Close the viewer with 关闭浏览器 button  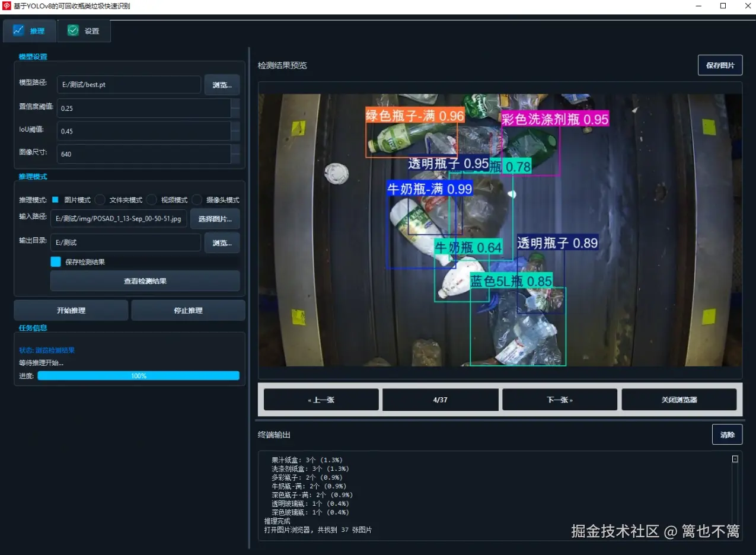coord(680,400)
